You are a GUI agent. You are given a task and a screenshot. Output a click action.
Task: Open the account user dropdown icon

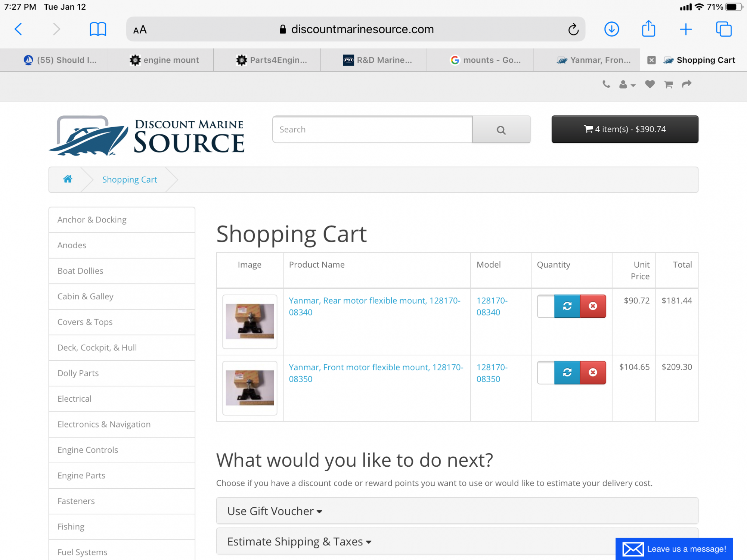[x=627, y=85]
